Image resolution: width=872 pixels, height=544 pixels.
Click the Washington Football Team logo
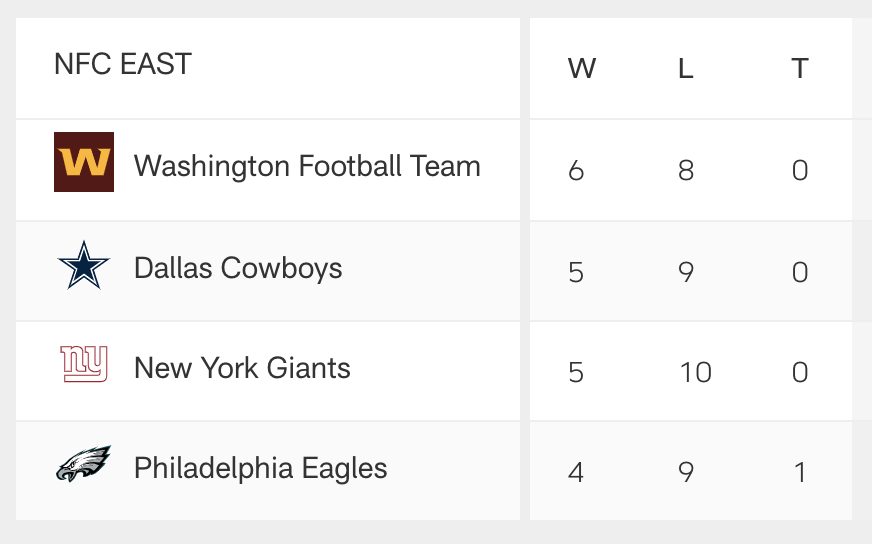tap(84, 162)
